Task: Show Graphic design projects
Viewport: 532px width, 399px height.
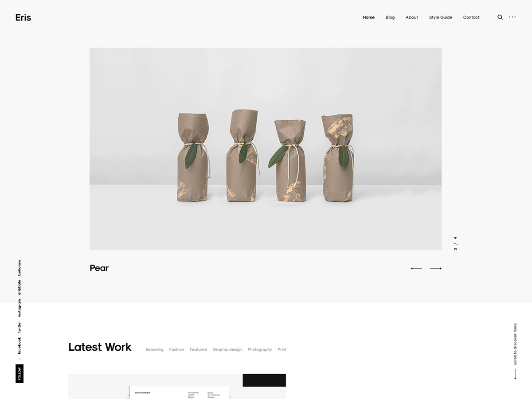Action: (x=227, y=349)
